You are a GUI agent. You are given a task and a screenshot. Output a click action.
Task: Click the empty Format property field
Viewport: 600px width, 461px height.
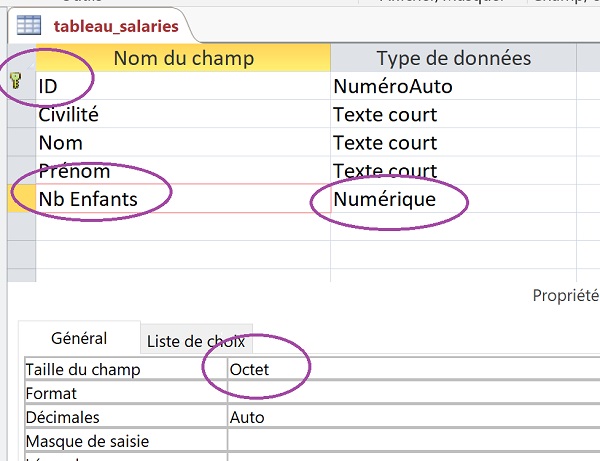pyautogui.click(x=414, y=393)
